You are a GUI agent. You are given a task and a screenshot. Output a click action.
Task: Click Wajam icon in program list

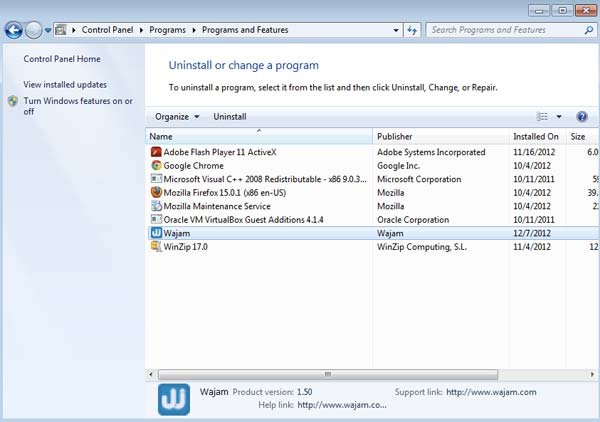tap(156, 233)
